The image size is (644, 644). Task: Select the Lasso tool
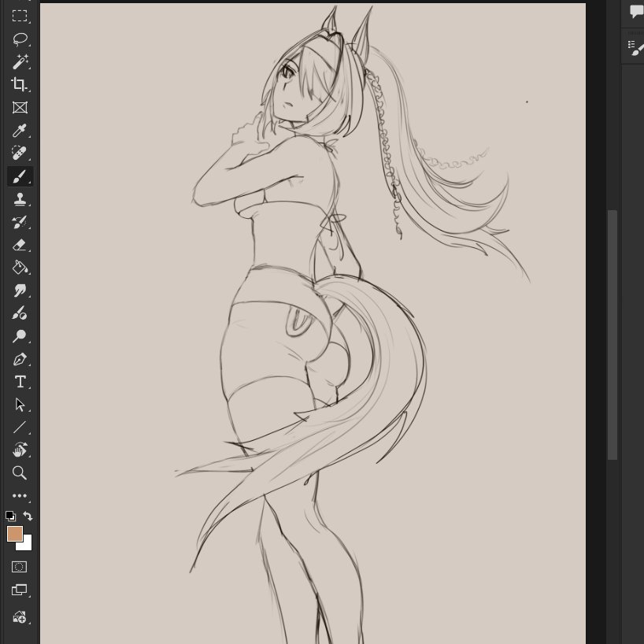20,39
